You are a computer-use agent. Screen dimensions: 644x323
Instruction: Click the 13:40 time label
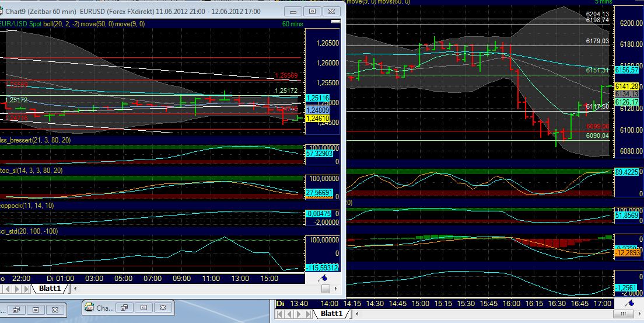pyautogui.click(x=299, y=304)
